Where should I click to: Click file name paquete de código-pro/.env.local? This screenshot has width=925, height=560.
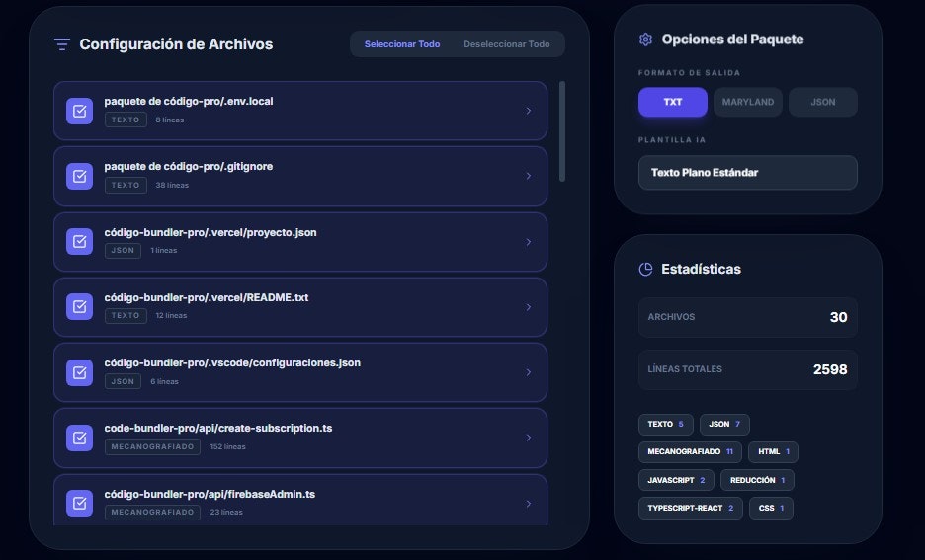click(189, 102)
